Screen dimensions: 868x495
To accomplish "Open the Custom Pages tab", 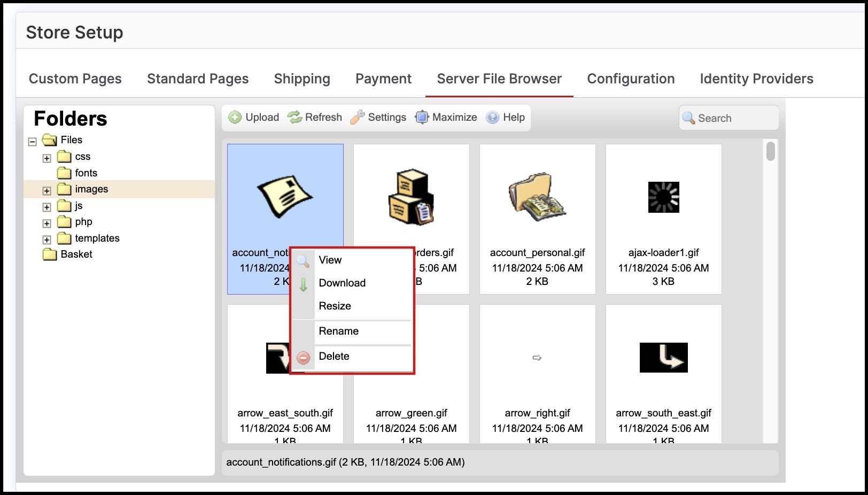I will tap(75, 79).
